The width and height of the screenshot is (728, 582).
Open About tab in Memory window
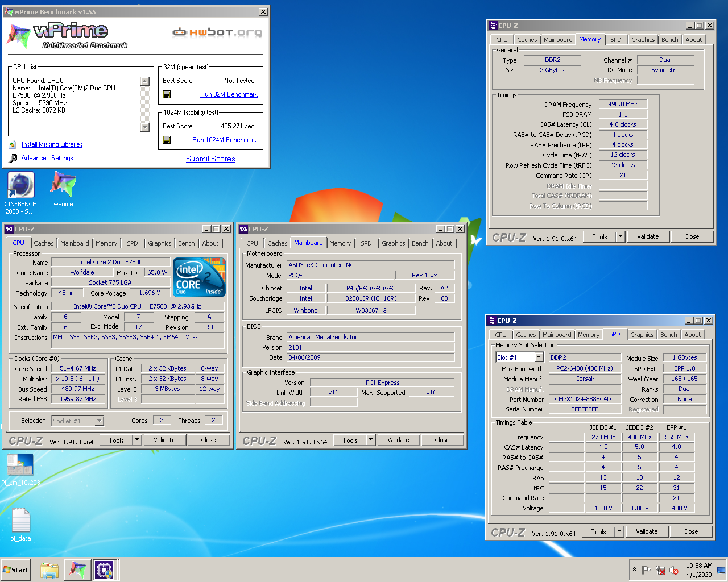point(693,40)
